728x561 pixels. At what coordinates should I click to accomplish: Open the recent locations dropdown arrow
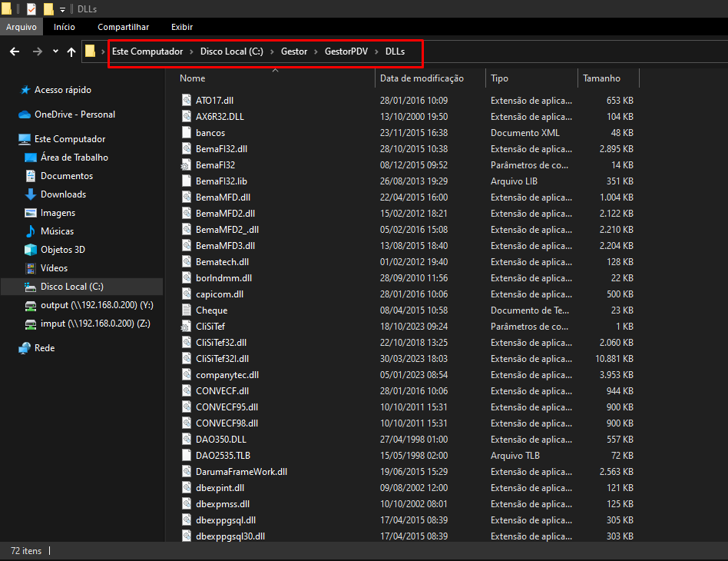point(55,51)
